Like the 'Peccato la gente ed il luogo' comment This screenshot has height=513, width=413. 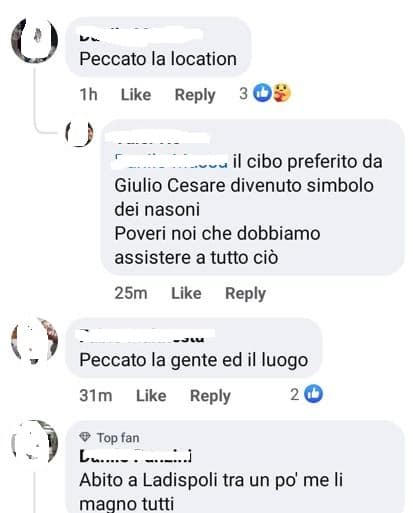pyautogui.click(x=151, y=396)
